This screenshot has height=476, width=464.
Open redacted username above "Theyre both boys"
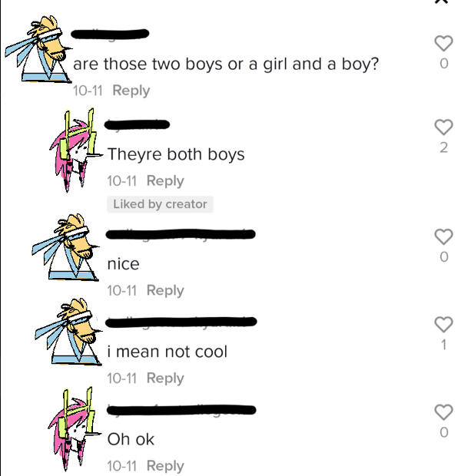(x=137, y=125)
